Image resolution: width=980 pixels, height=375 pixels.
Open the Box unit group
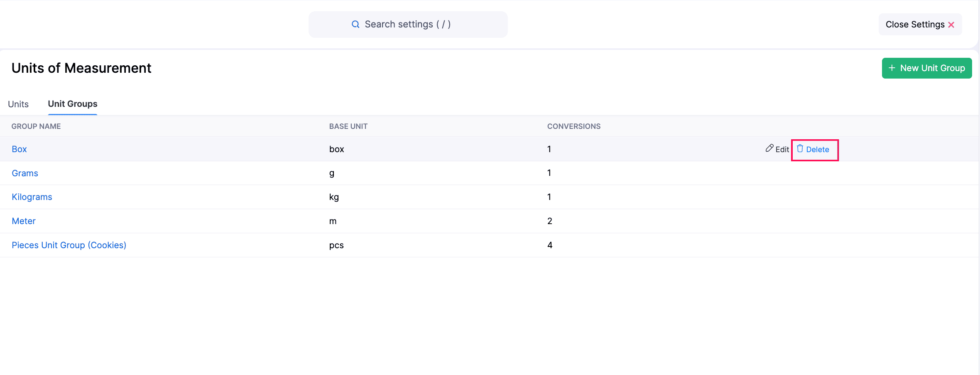[x=19, y=149]
